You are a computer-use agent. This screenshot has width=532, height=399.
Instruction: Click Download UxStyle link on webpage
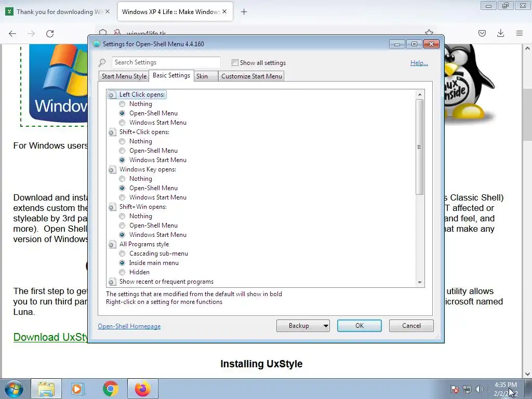pyautogui.click(x=50, y=337)
